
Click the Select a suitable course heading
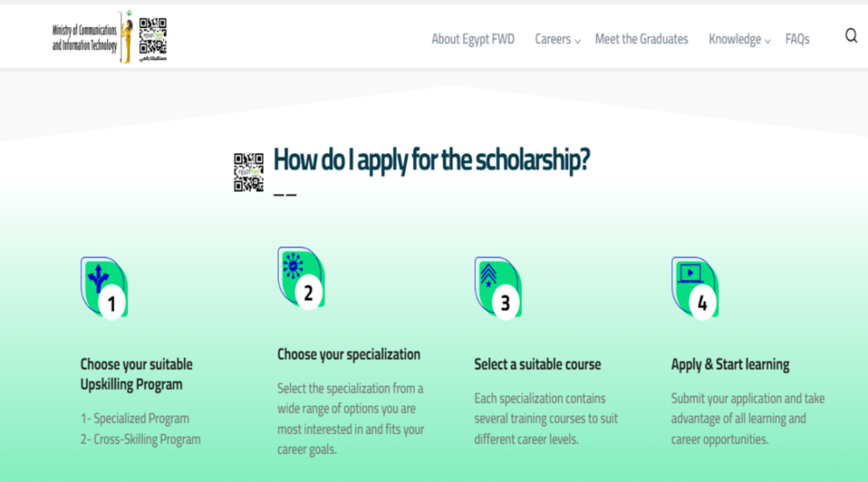537,364
